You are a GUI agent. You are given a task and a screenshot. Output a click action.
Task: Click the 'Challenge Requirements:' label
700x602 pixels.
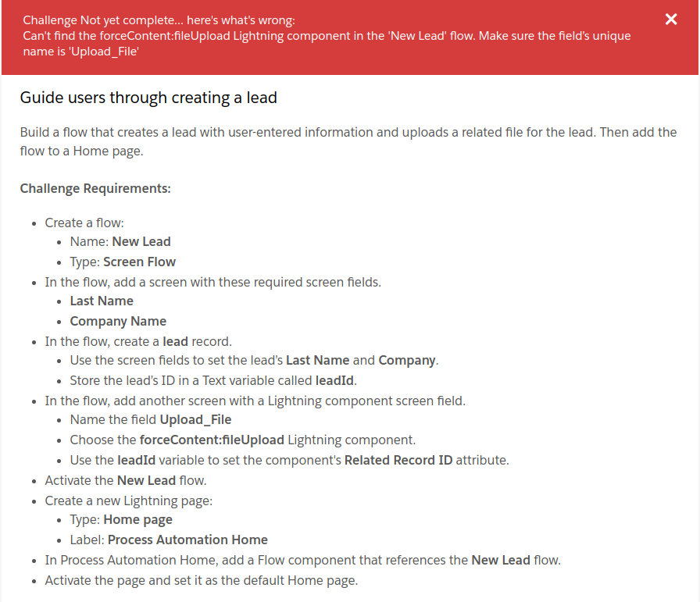tap(95, 188)
